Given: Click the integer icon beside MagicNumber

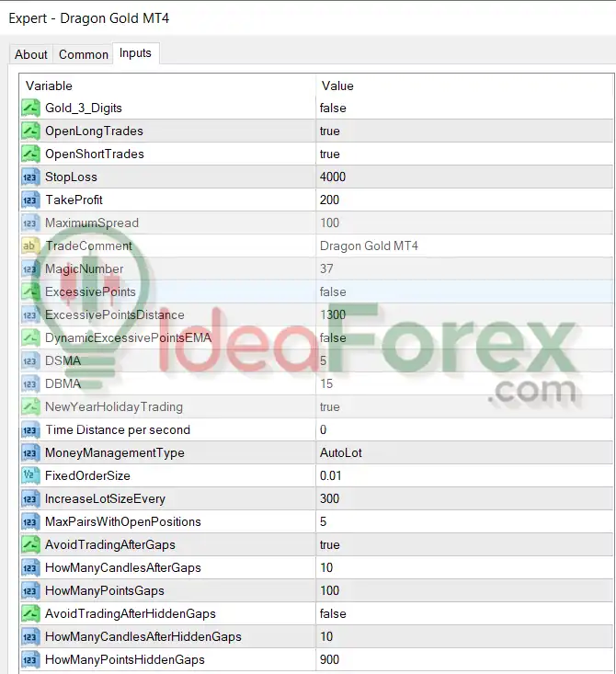Looking at the screenshot, I should coord(30,269).
